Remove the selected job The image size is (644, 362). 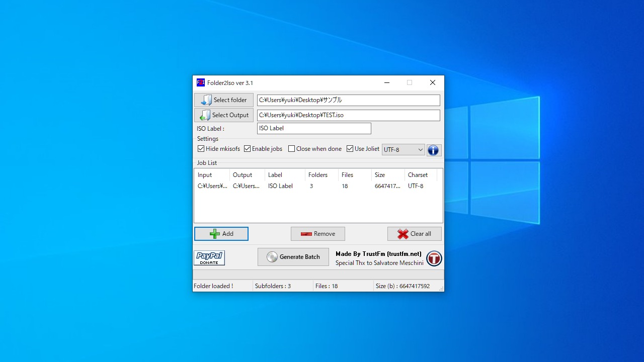click(318, 234)
